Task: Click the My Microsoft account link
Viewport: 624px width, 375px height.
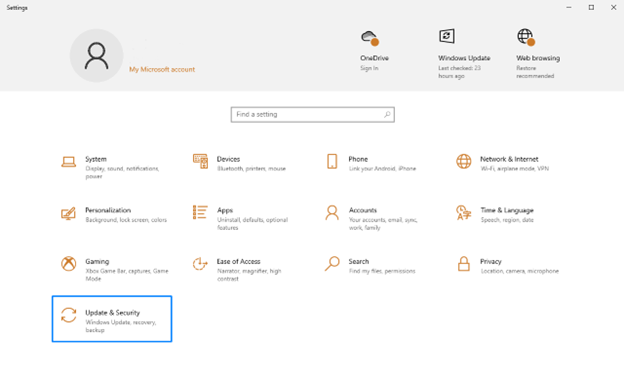Action: click(x=162, y=69)
